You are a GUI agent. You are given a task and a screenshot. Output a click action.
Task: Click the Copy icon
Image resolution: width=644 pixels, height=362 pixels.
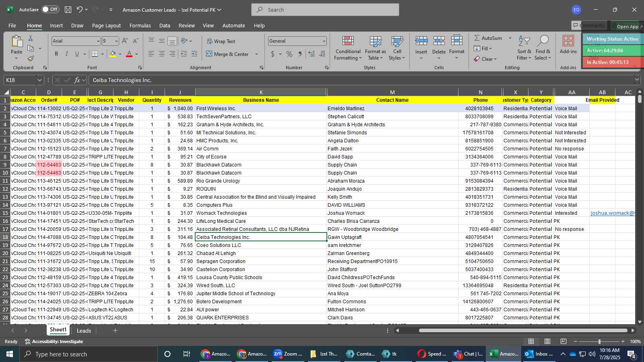[31, 48]
